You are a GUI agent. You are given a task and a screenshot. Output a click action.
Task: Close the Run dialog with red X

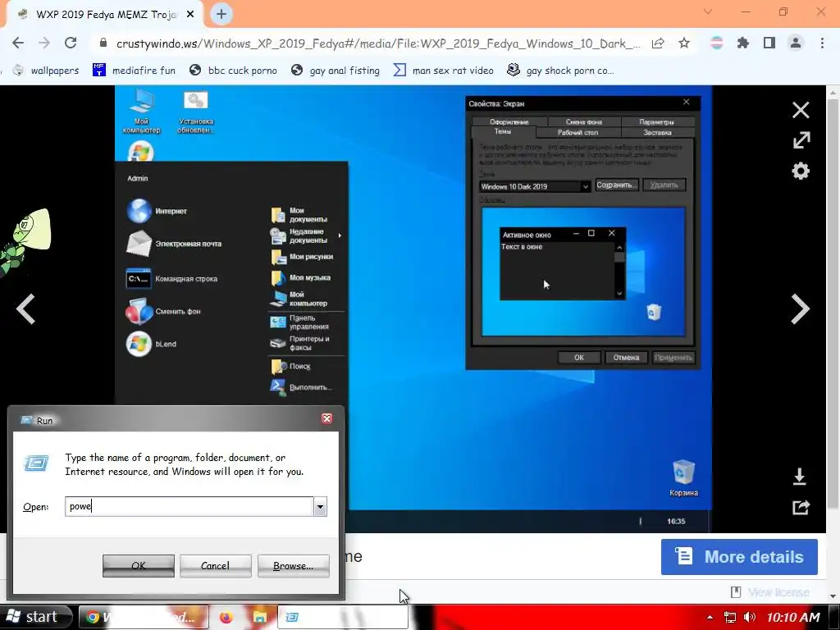pyautogui.click(x=326, y=418)
